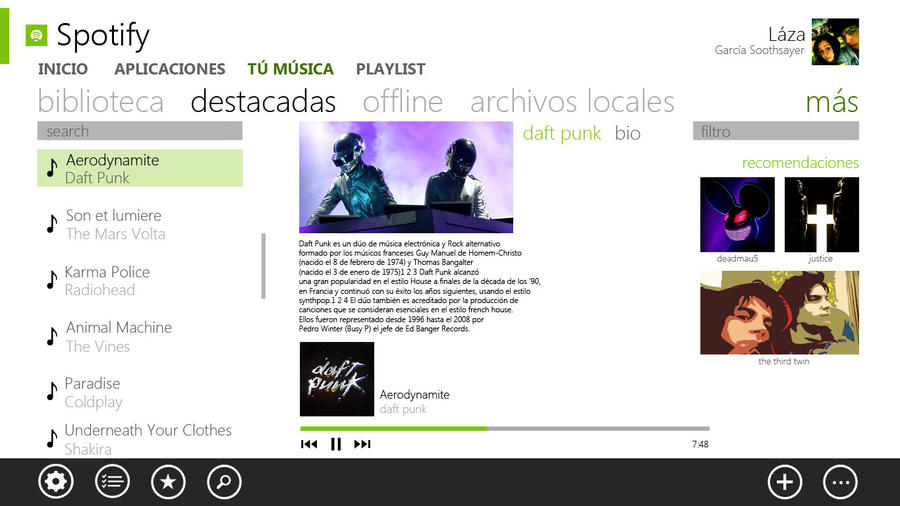Click the recomendaciones heading
This screenshot has width=900, height=506.
point(800,163)
